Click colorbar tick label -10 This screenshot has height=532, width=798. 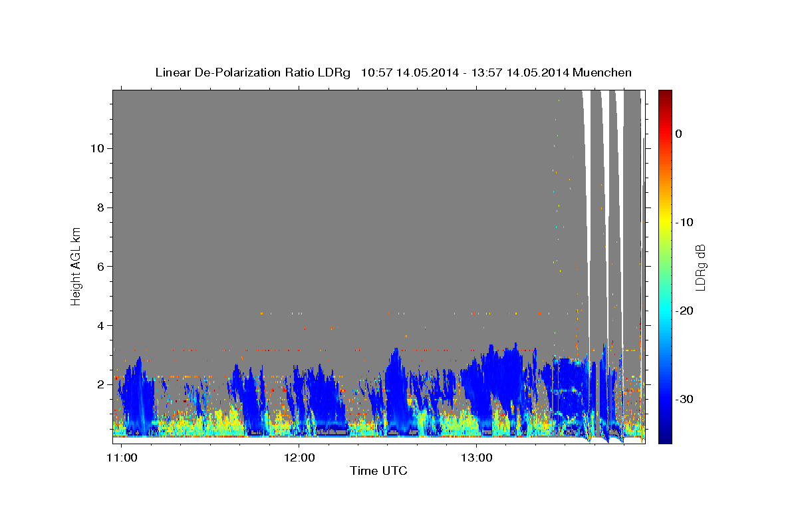(x=684, y=222)
